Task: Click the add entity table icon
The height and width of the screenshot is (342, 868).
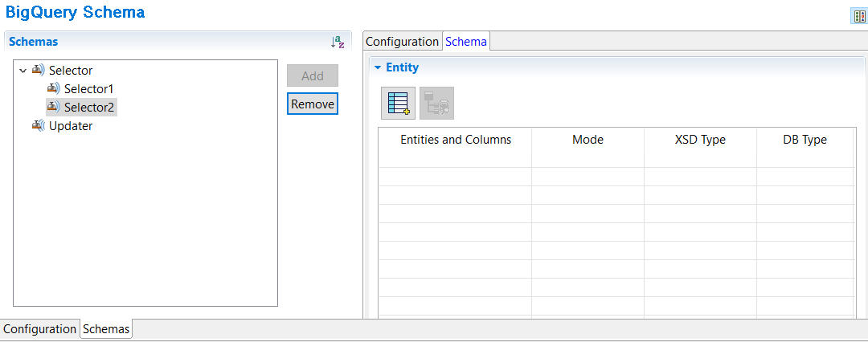Action: pyautogui.click(x=398, y=103)
